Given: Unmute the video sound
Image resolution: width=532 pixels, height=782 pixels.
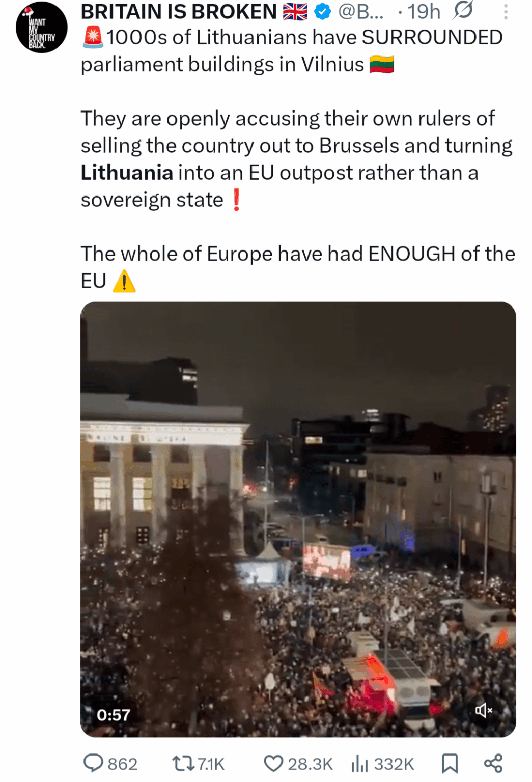Looking at the screenshot, I should tap(484, 709).
